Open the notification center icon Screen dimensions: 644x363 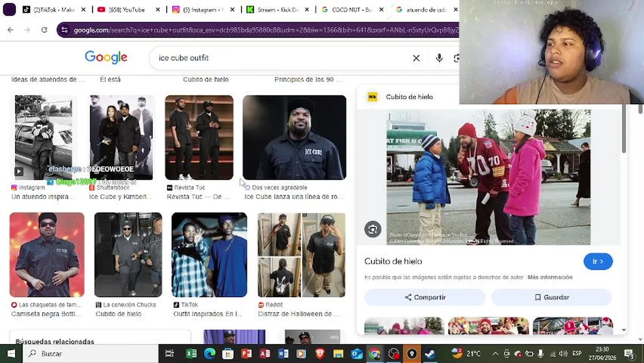point(629,354)
